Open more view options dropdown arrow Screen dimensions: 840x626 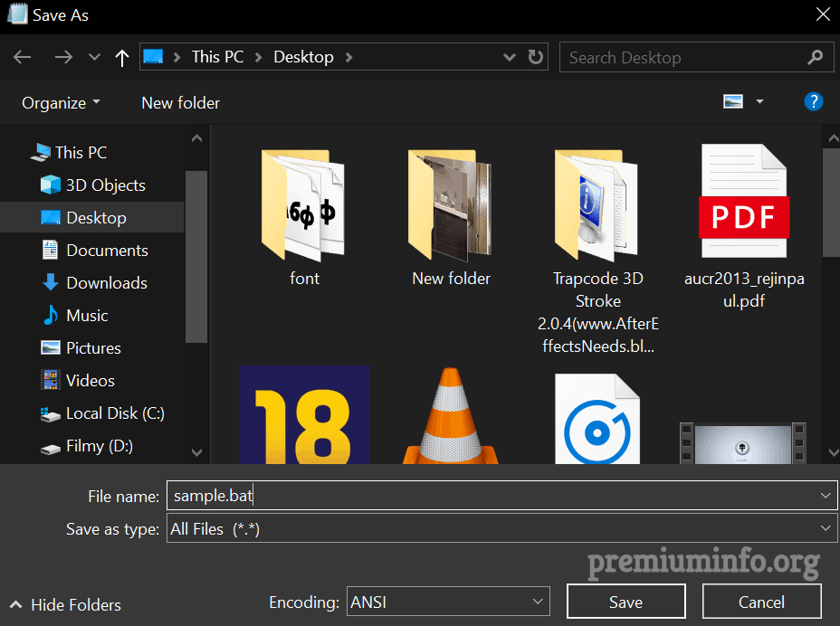759,101
